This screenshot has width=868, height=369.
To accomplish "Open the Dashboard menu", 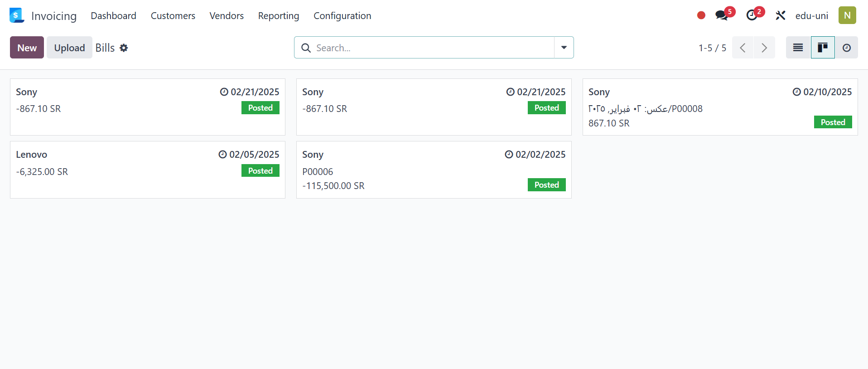I will pyautogui.click(x=113, y=16).
